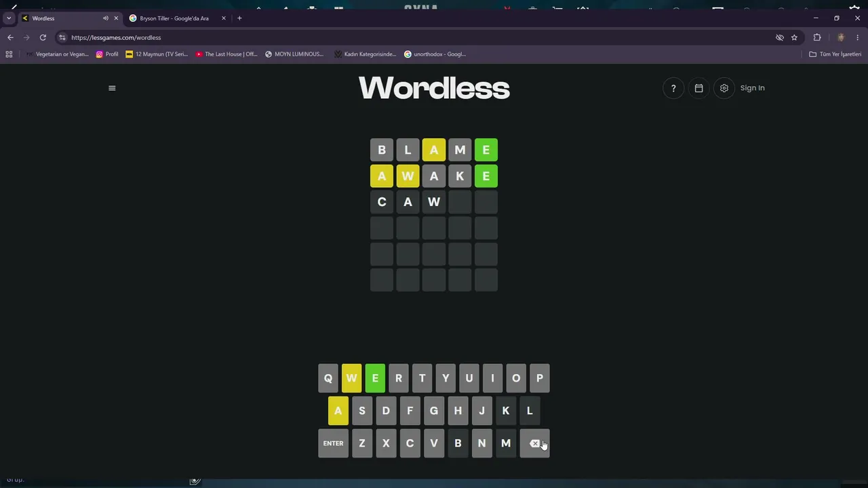868x488 pixels.
Task: Mute the Wordless tab audio icon
Action: click(x=105, y=18)
